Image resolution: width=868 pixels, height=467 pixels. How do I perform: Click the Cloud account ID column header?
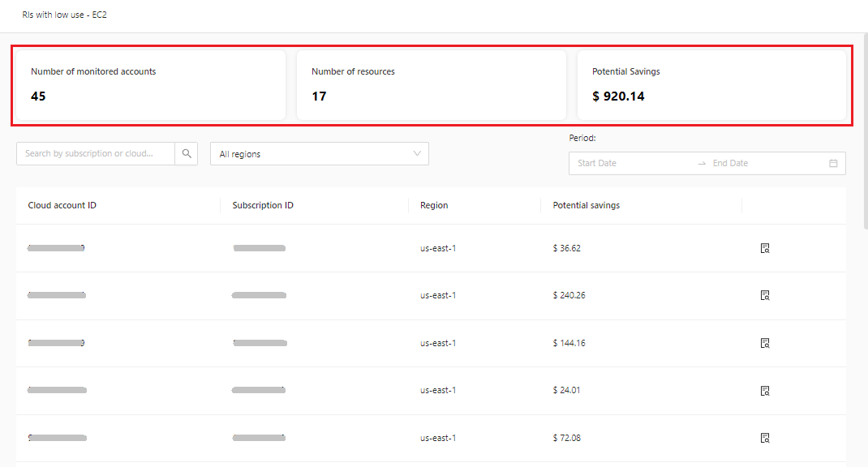(62, 206)
